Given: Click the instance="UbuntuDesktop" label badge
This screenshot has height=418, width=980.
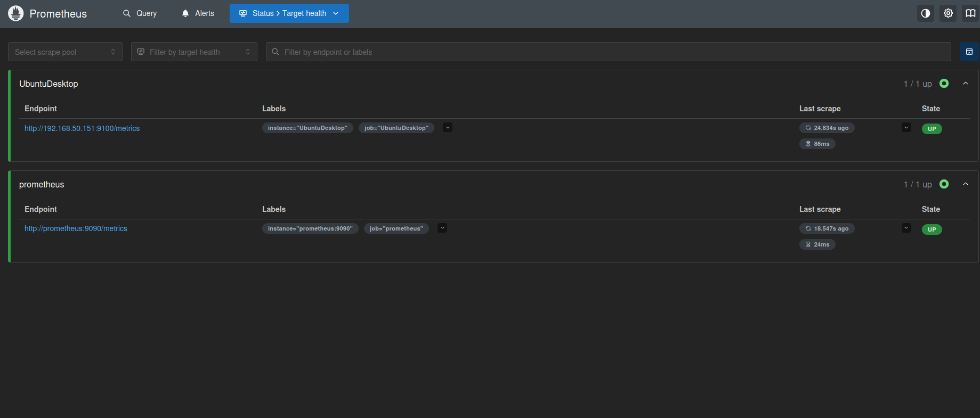Looking at the screenshot, I should click(307, 128).
